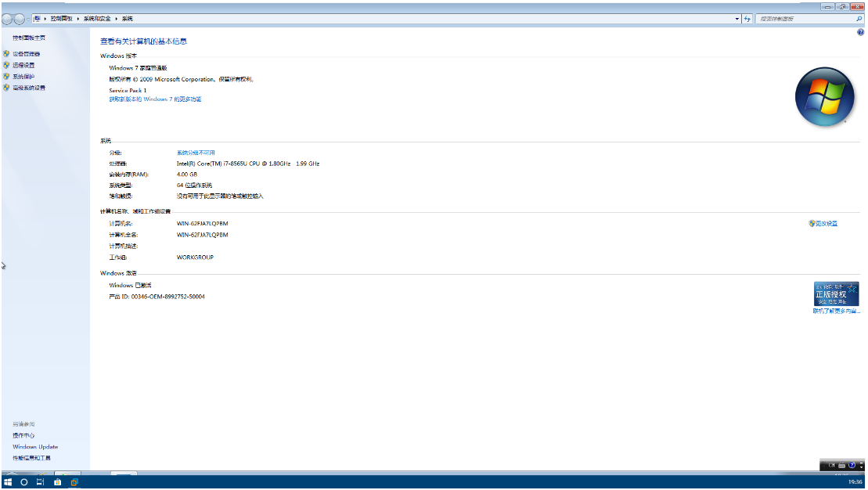The width and height of the screenshot is (868, 490).
Task: Open Task View icon on taskbar
Action: [40, 482]
